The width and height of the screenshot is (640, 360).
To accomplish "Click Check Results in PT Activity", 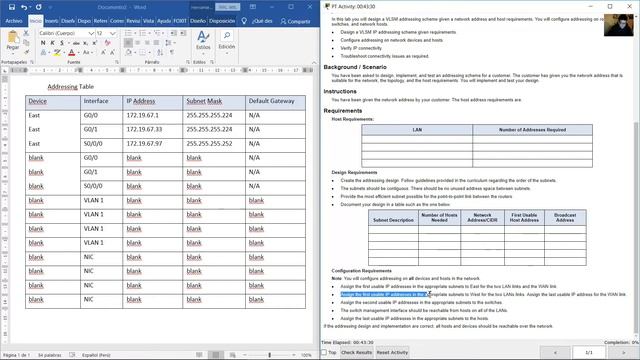I will click(x=356, y=352).
